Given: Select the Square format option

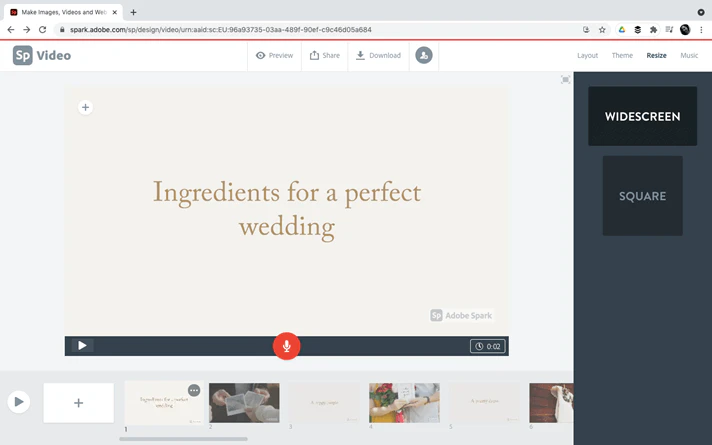Looking at the screenshot, I should click(x=643, y=196).
